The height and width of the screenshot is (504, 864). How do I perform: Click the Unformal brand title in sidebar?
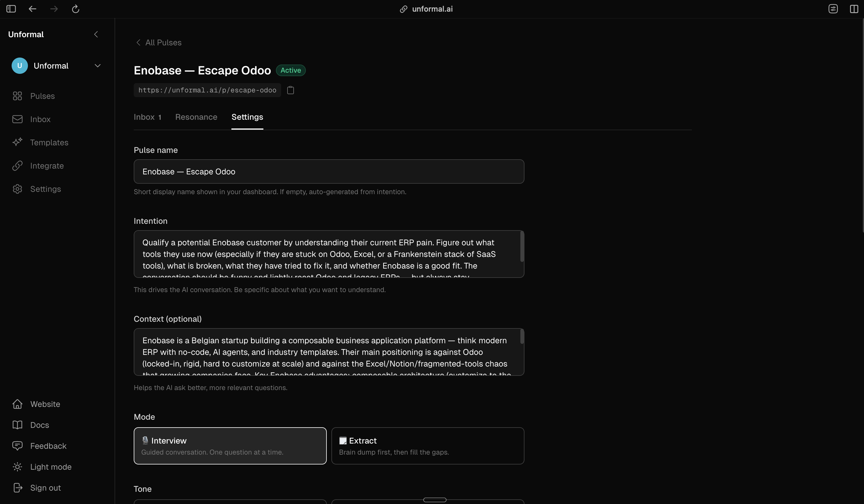pos(26,34)
